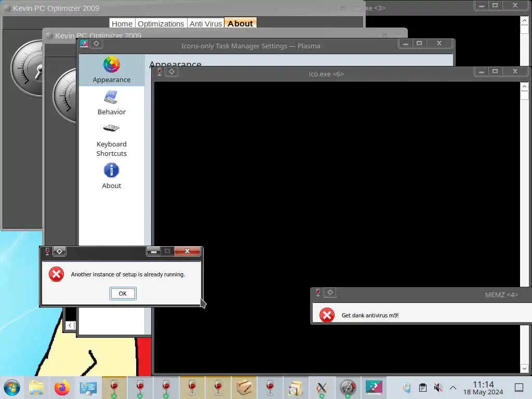
Task: Click diamond pin button in Task Manager Settings titlebar
Action: pyautogui.click(x=96, y=44)
